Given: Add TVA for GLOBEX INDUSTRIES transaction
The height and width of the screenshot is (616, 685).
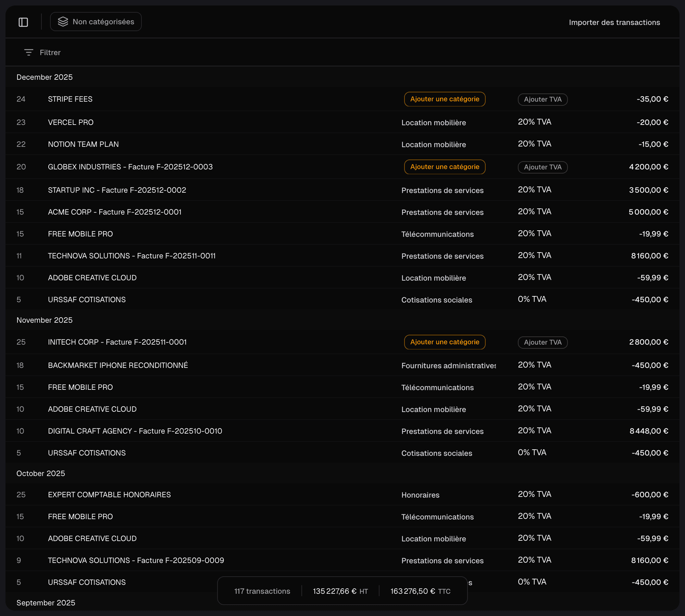Looking at the screenshot, I should pos(543,167).
